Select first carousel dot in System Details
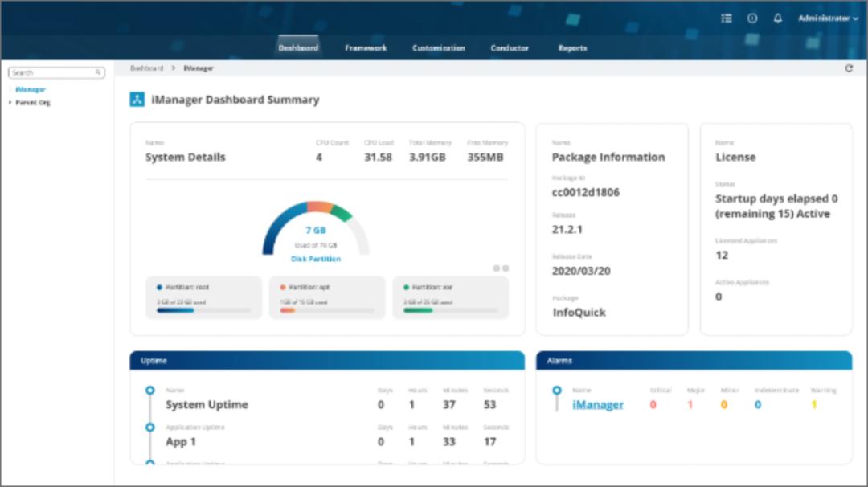868x487 pixels. tap(497, 268)
